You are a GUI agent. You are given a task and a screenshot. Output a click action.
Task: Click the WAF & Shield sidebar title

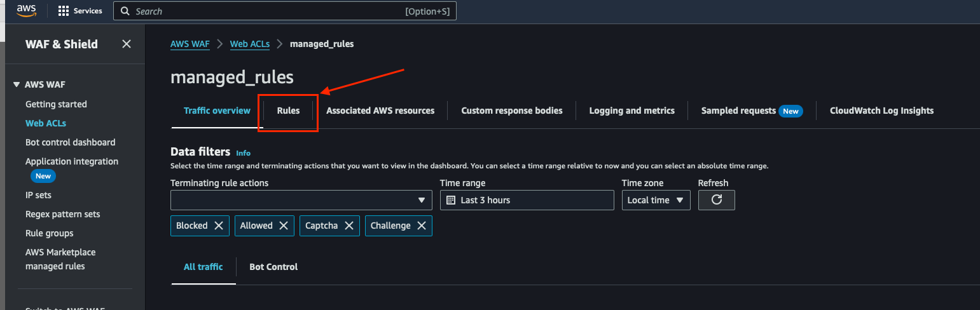pos(62,44)
